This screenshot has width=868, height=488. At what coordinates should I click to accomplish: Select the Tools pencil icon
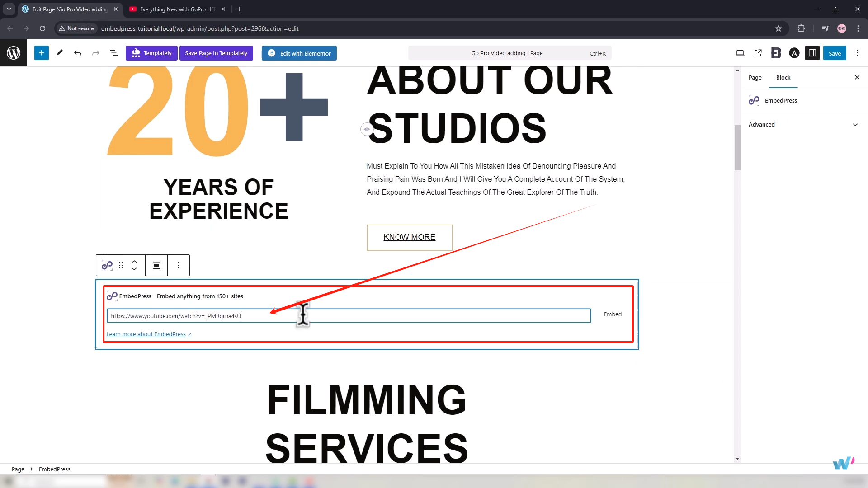tap(59, 53)
